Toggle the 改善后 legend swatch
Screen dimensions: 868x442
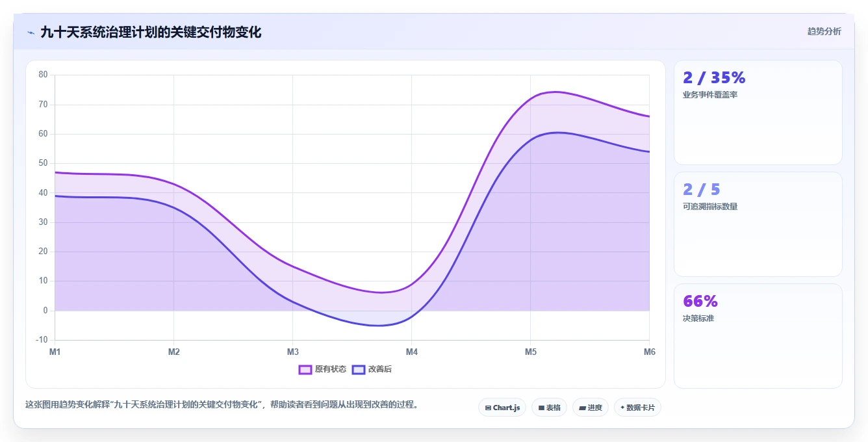click(359, 369)
